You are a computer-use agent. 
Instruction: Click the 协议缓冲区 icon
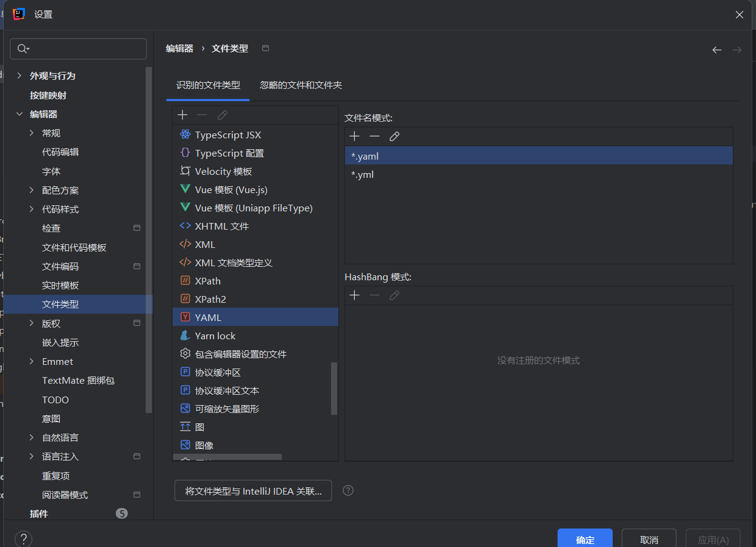185,372
